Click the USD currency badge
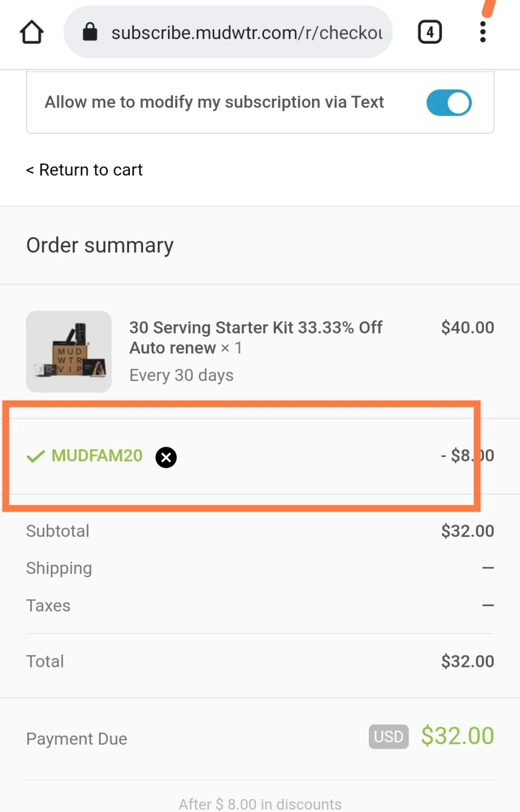 (x=388, y=736)
